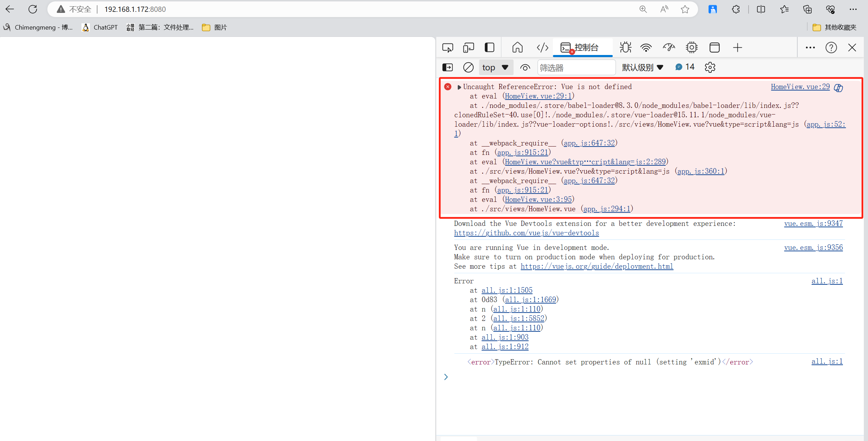Screen dimensions: 868x441
Task: Open the vue-devtools GitHub link
Action: pyautogui.click(x=526, y=233)
